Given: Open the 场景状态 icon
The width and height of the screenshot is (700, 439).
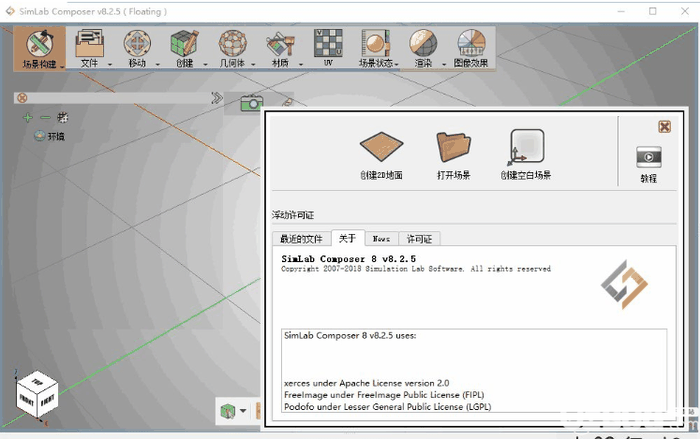Looking at the screenshot, I should coord(376,43).
